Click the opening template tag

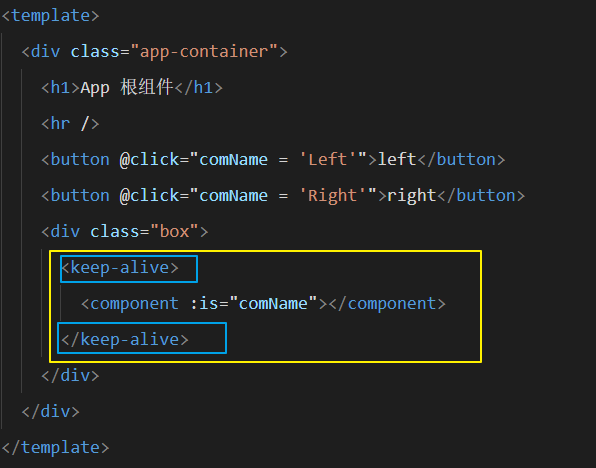[51, 16]
